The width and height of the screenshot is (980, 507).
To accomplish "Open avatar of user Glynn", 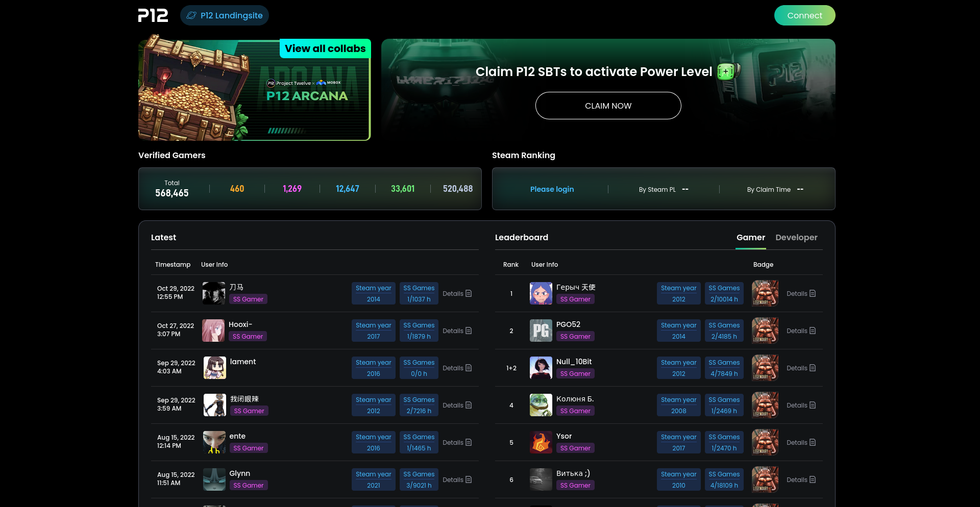I will pos(214,479).
